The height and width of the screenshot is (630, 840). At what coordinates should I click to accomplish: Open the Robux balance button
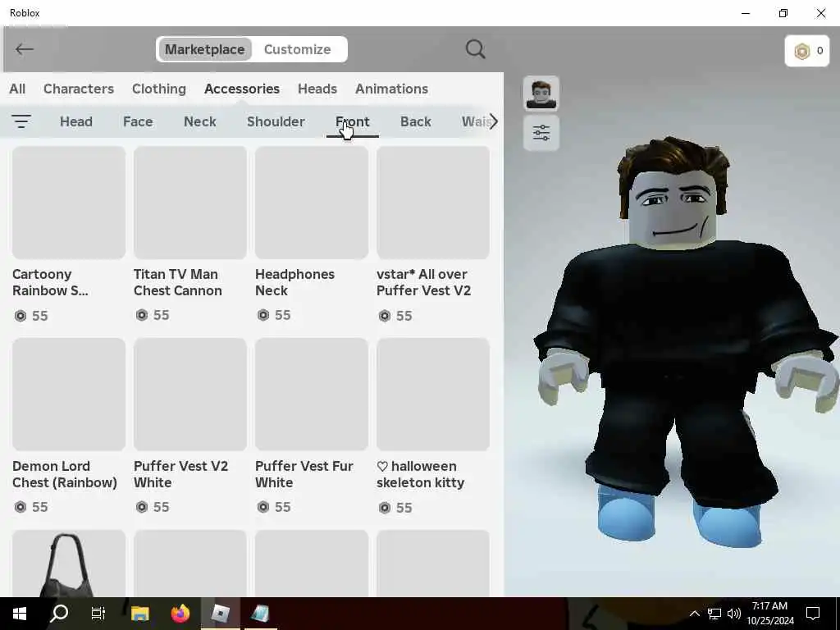click(807, 51)
